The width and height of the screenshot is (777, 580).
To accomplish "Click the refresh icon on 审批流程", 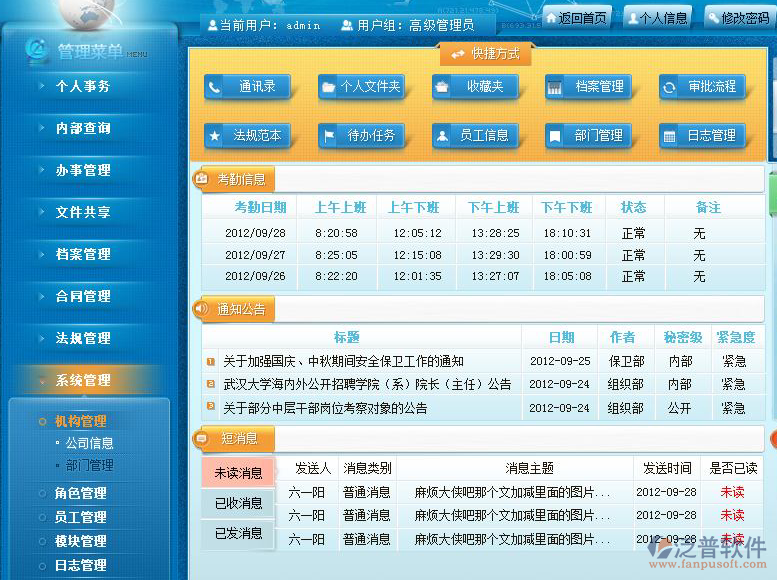I will pyautogui.click(x=668, y=88).
